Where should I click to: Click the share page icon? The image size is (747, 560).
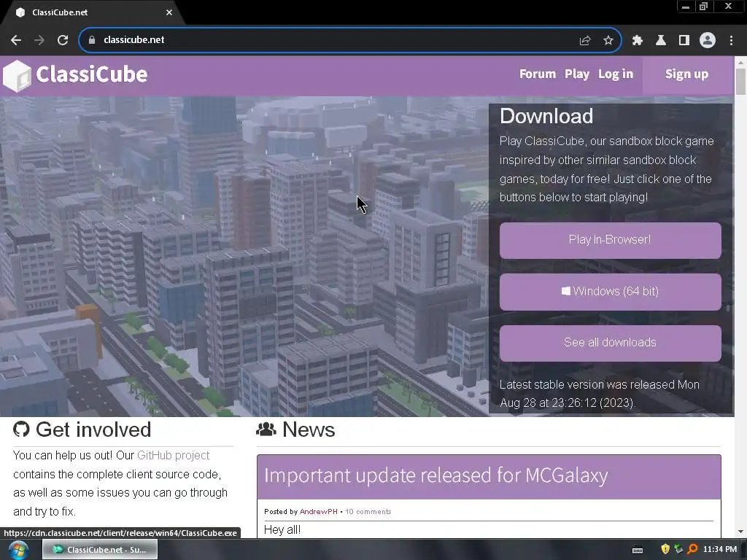[585, 41]
